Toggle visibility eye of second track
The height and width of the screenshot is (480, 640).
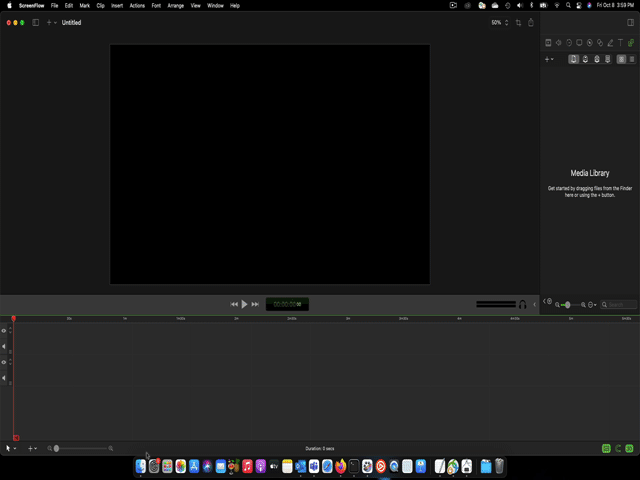(4, 362)
